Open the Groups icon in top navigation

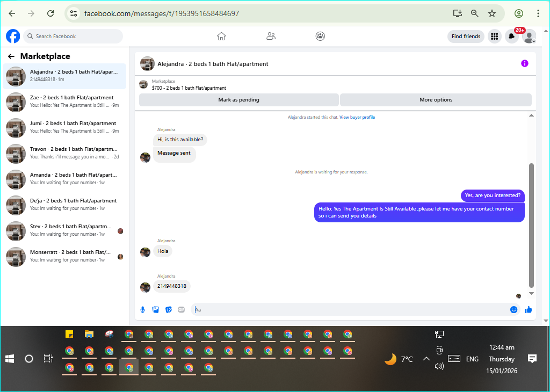tap(320, 36)
